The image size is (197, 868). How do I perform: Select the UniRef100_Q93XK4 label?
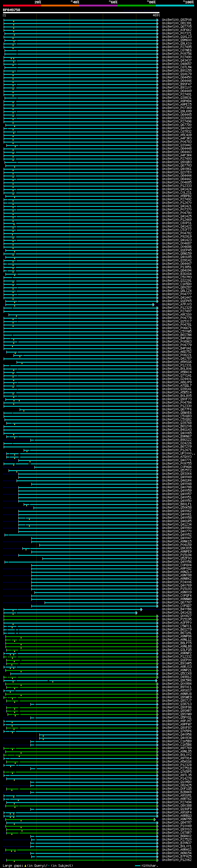point(177,474)
